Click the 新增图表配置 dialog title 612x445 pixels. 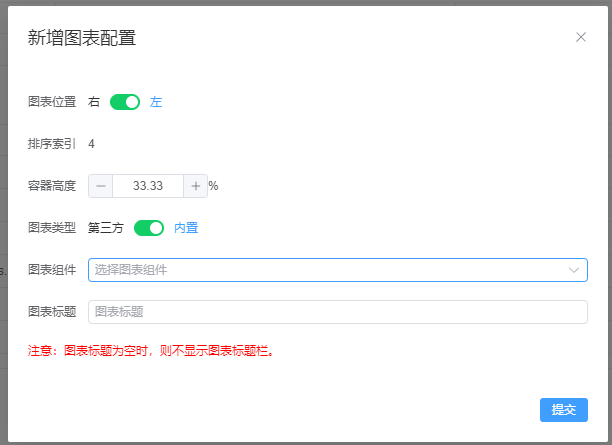tap(82, 38)
